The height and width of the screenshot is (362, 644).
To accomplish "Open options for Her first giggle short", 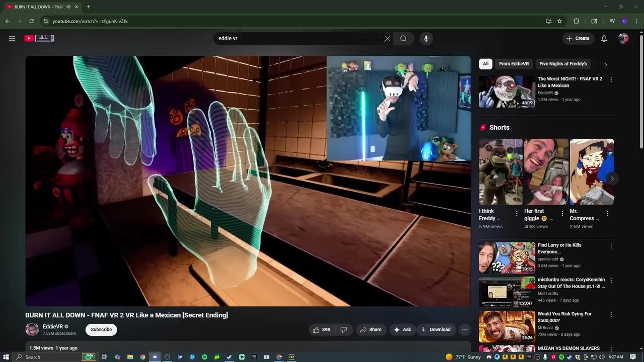I will pos(562,214).
